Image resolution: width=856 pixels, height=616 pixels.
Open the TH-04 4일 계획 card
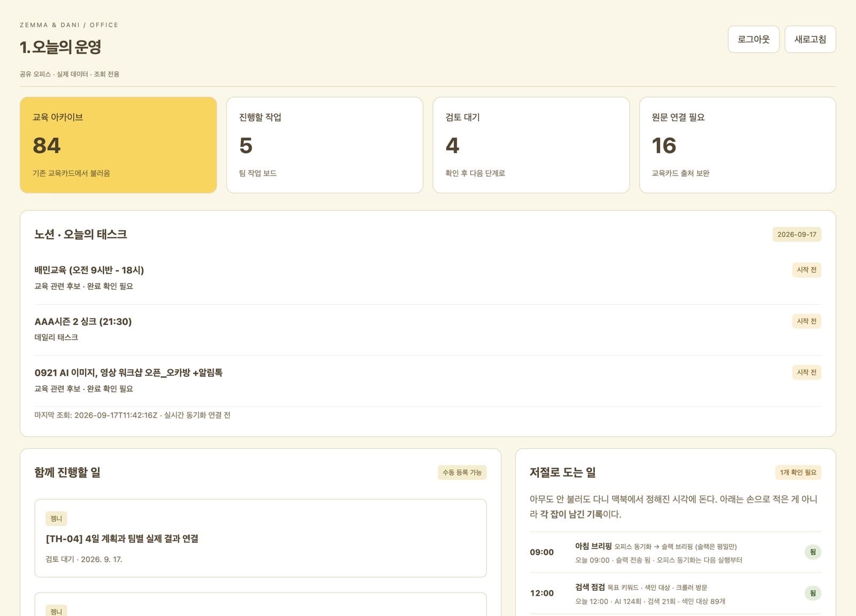[x=261, y=538]
